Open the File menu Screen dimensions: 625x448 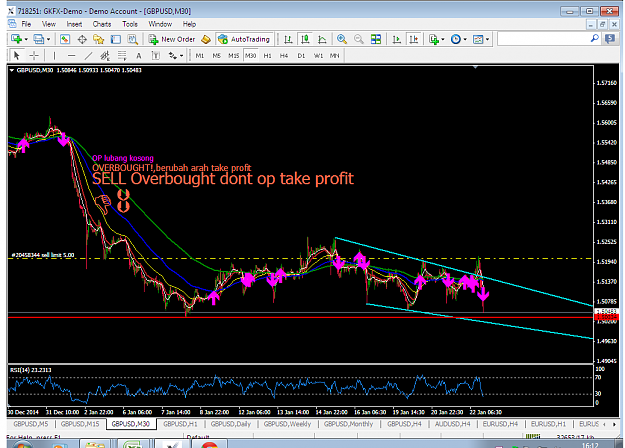point(26,24)
